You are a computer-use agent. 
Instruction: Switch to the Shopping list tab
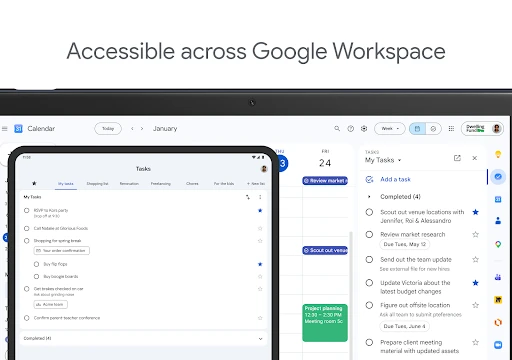point(97,184)
